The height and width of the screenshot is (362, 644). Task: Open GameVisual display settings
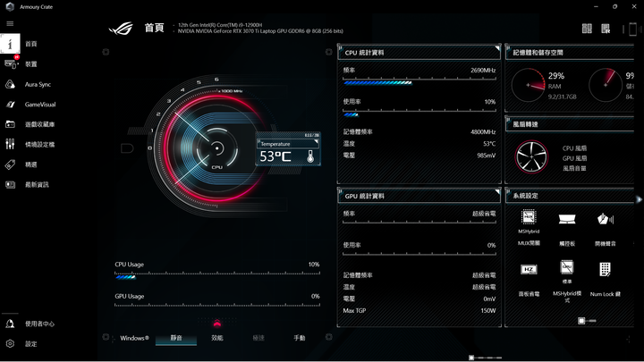point(40,105)
